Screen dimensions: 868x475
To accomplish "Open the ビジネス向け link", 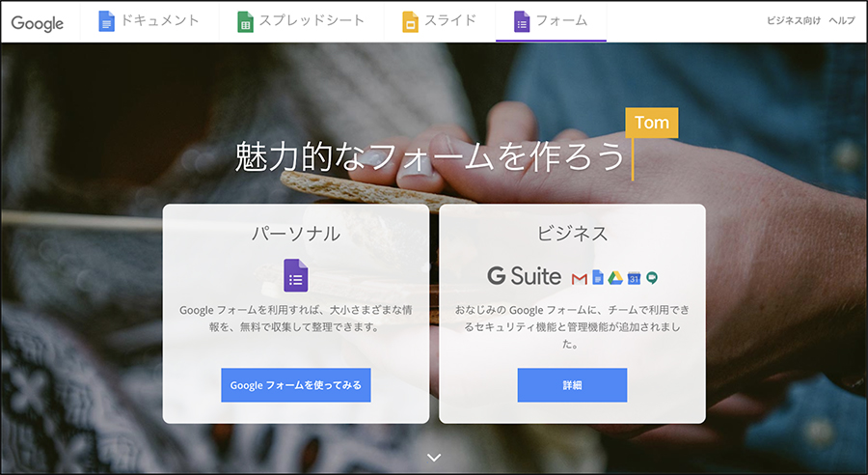I will [x=793, y=21].
